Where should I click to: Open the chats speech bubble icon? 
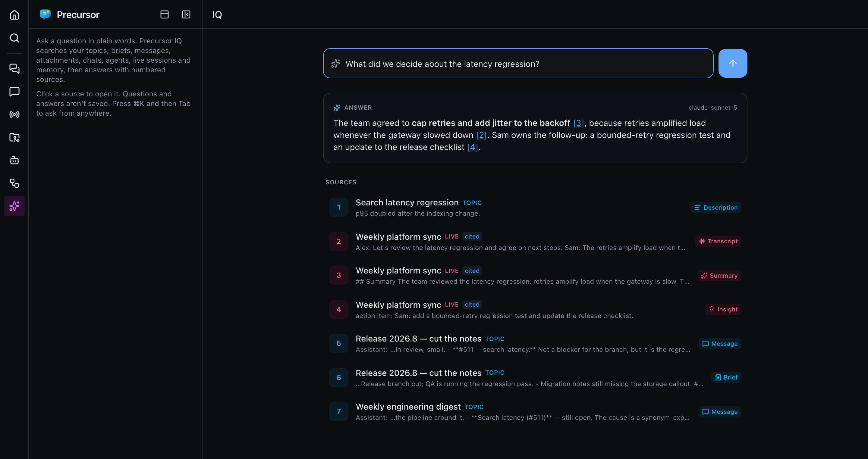14,92
